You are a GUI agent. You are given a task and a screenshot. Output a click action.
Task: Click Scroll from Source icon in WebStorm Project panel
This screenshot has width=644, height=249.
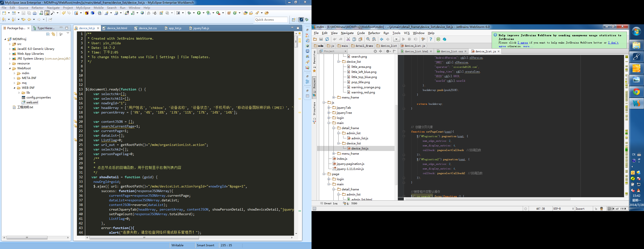[x=375, y=51]
